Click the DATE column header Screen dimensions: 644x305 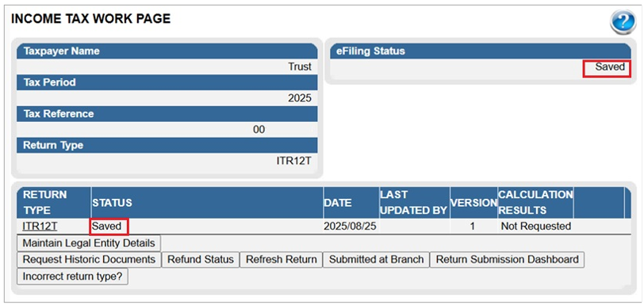tap(338, 203)
